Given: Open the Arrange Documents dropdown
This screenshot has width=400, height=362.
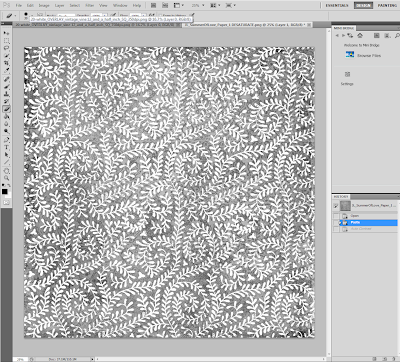Looking at the screenshot, I should [x=215, y=5].
